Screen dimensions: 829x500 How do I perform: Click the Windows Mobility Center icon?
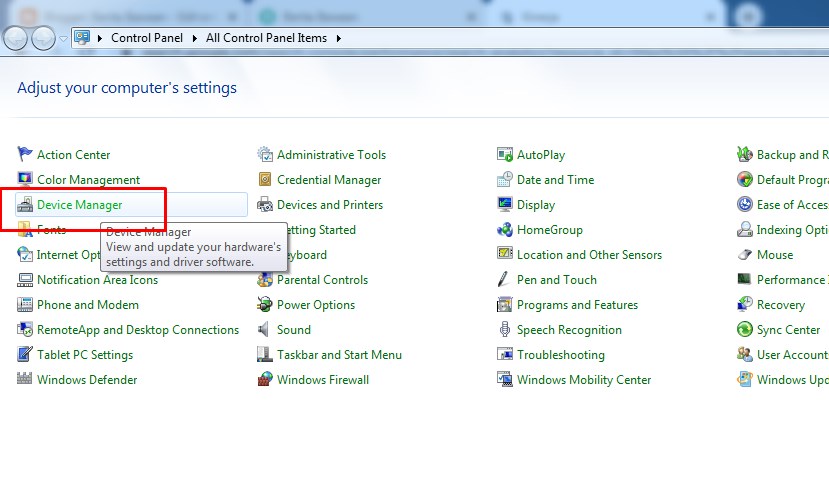[505, 379]
